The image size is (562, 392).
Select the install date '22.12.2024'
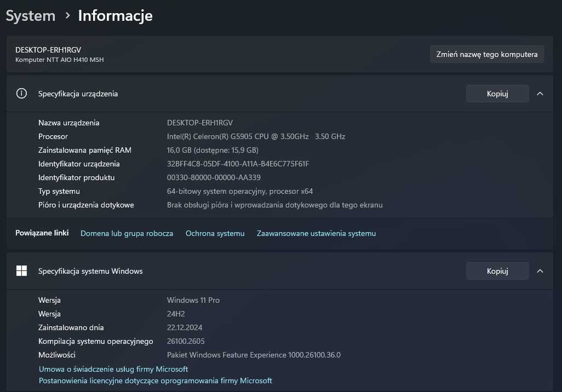click(x=185, y=327)
